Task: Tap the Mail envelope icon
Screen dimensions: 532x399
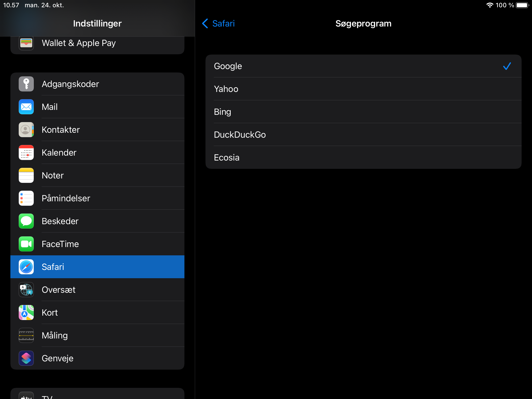Action: coord(26,107)
